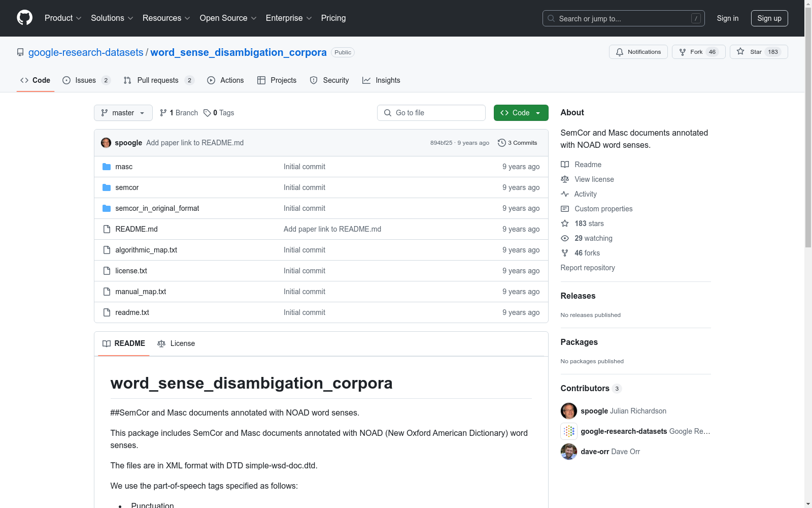This screenshot has height=508, width=812.
Task: Click the algorithmic_map.txt file icon
Action: (x=107, y=250)
